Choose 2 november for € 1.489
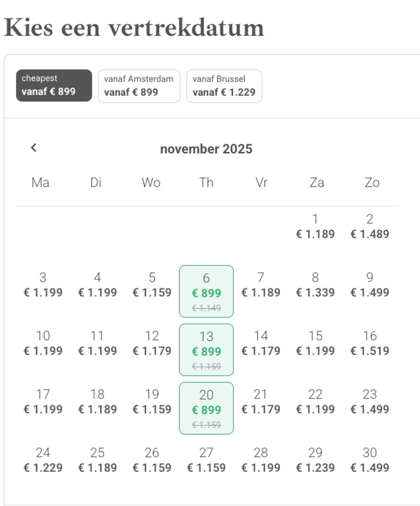The height and width of the screenshot is (506, 420). point(370,227)
